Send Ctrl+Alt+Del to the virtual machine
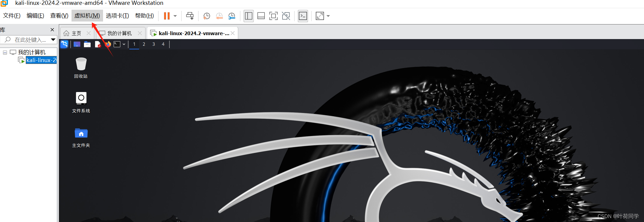The image size is (644, 222). (190, 16)
